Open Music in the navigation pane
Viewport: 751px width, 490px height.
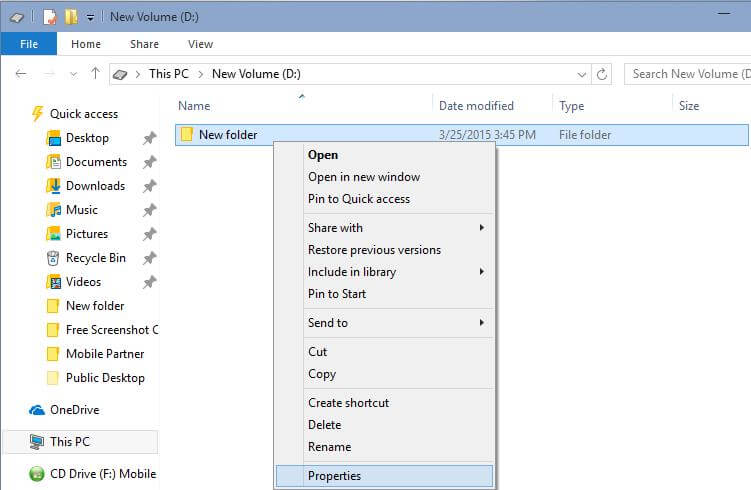tap(81, 210)
